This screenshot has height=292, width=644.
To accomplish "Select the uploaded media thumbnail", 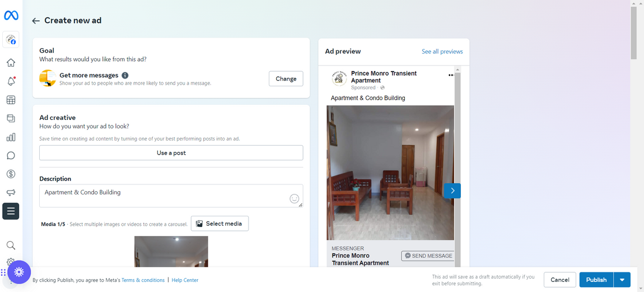I will pos(171,251).
